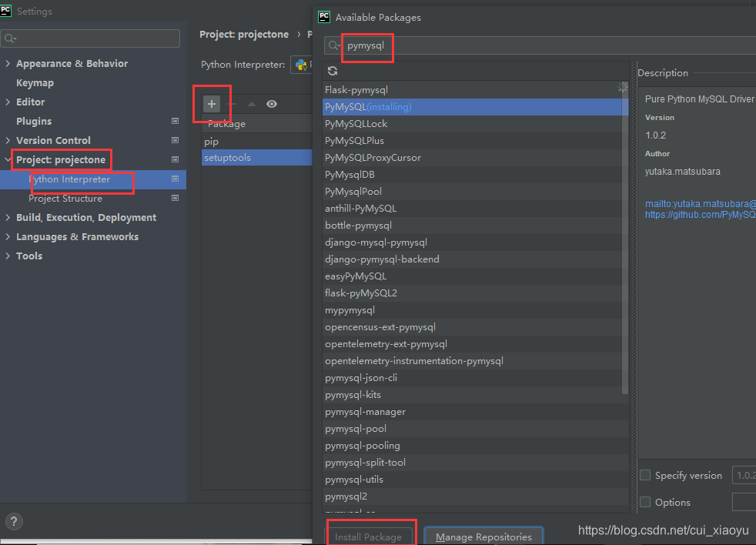The height and width of the screenshot is (545, 756).
Task: Select PyMySQLPlus in package list
Action: pyautogui.click(x=476, y=141)
